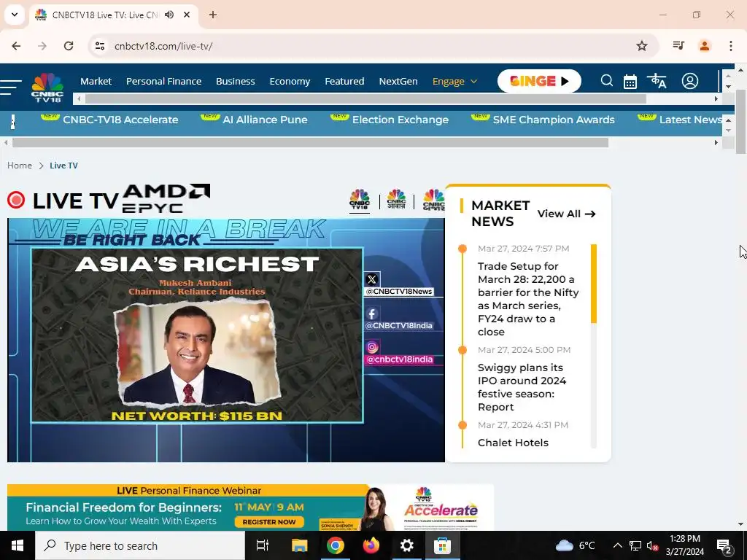
Task: Go back to previous page
Action: pos(16,46)
